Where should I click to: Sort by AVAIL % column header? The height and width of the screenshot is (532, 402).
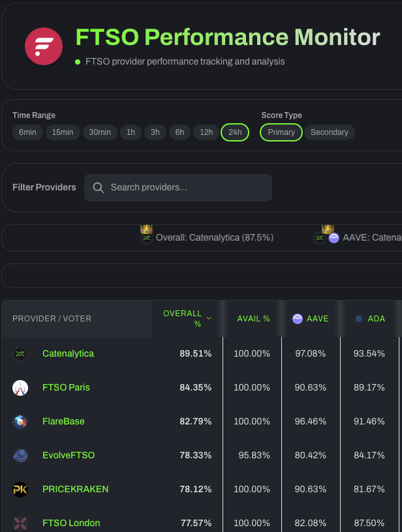coord(253,319)
